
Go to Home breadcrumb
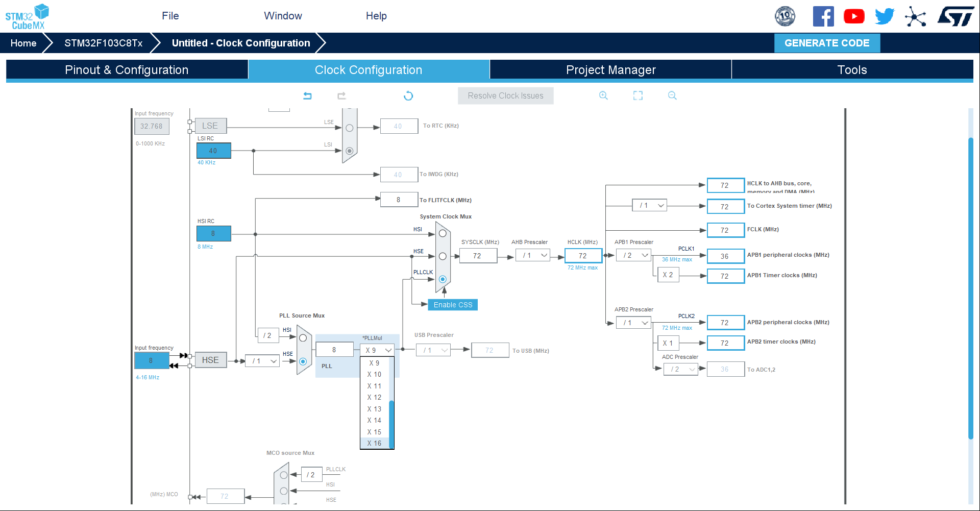[23, 43]
